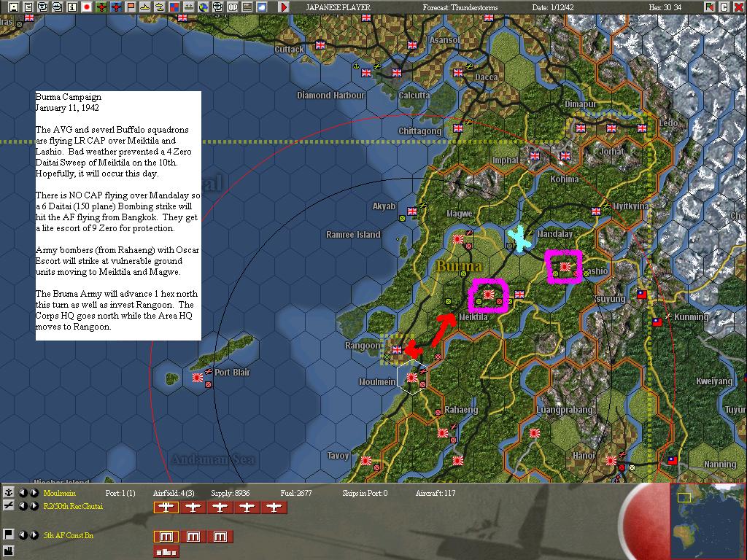This screenshot has width=747, height=560.
Task: Click the Japanese flag at Tavoy
Action: (x=366, y=461)
